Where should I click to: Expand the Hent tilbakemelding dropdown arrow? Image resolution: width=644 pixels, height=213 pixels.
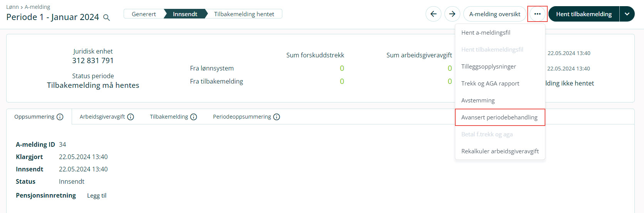627,14
